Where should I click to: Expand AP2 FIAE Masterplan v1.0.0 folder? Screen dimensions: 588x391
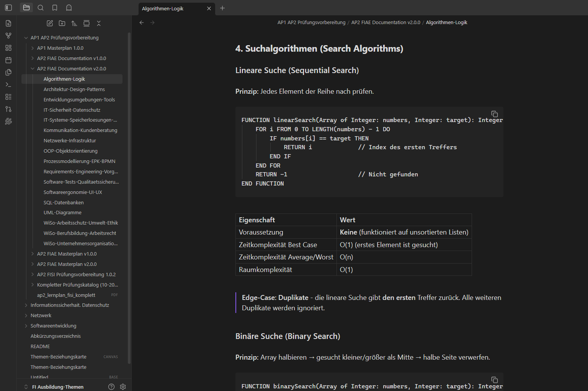tap(33, 254)
